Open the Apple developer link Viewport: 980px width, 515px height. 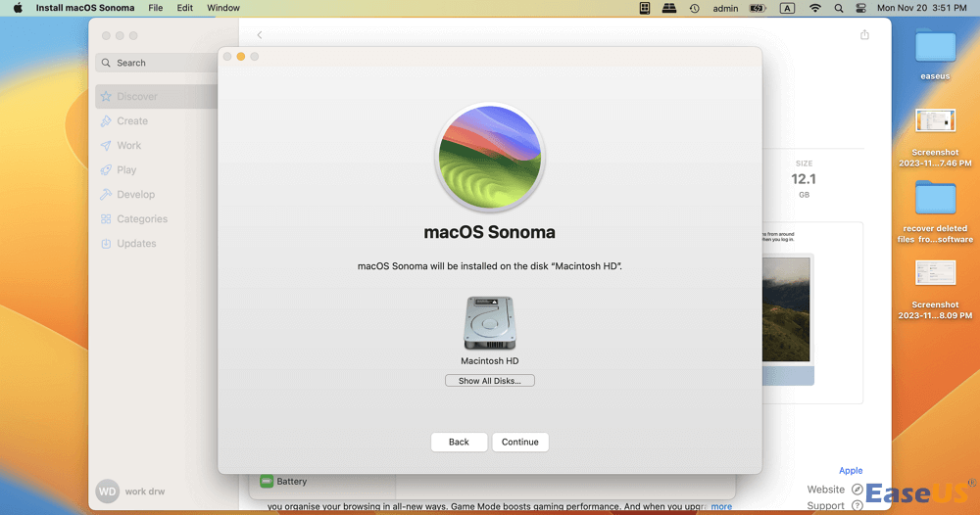(x=851, y=471)
